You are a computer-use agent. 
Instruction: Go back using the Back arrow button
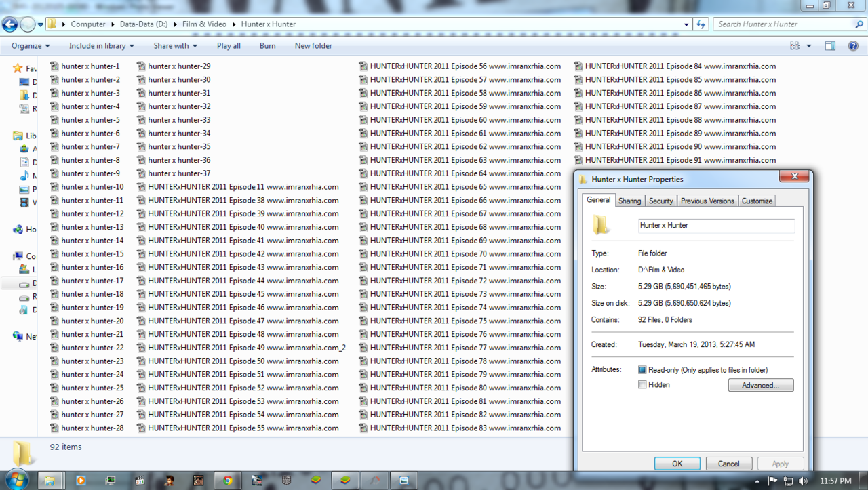point(9,25)
